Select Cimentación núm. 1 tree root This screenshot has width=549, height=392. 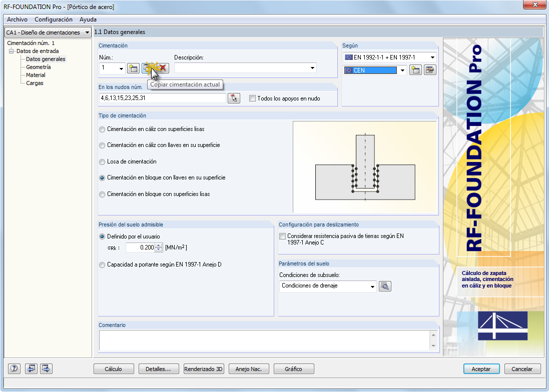click(x=31, y=43)
